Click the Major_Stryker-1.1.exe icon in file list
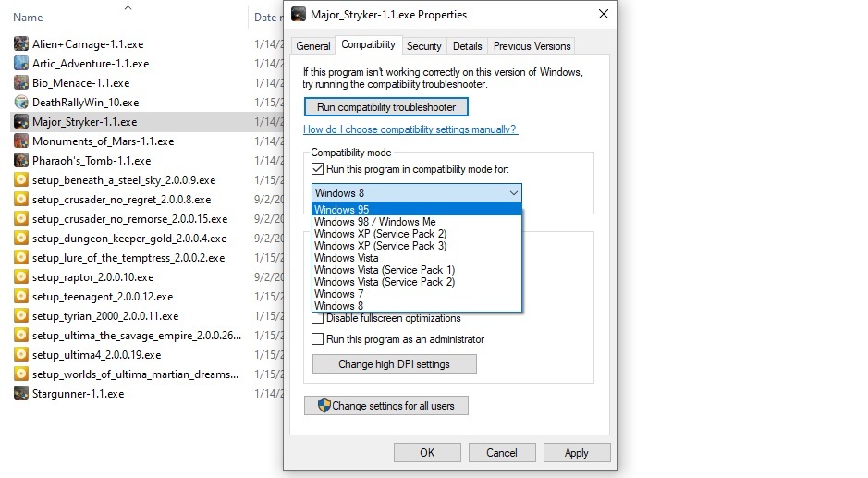This screenshot has height=478, width=868. click(21, 121)
